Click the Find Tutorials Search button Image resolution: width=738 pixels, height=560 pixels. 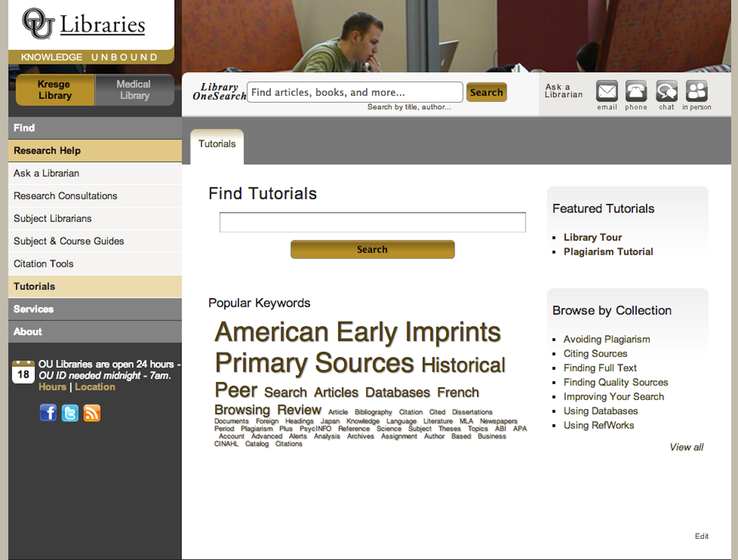(372, 249)
